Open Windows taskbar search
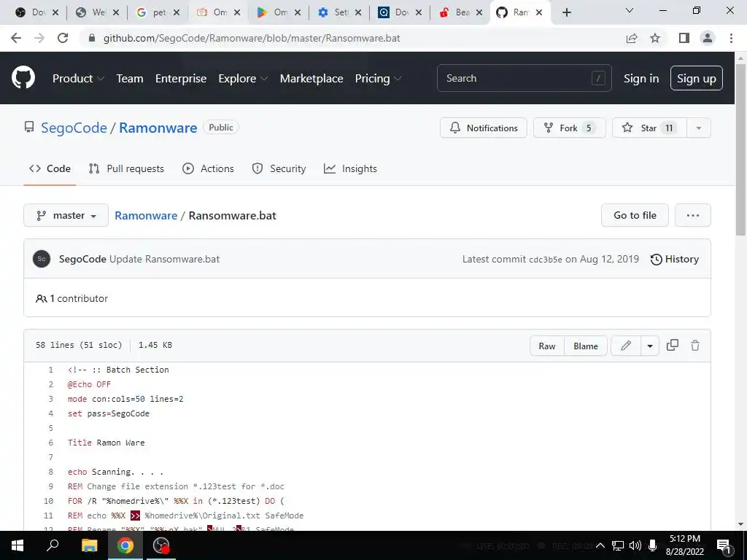The image size is (747, 560). (x=53, y=545)
